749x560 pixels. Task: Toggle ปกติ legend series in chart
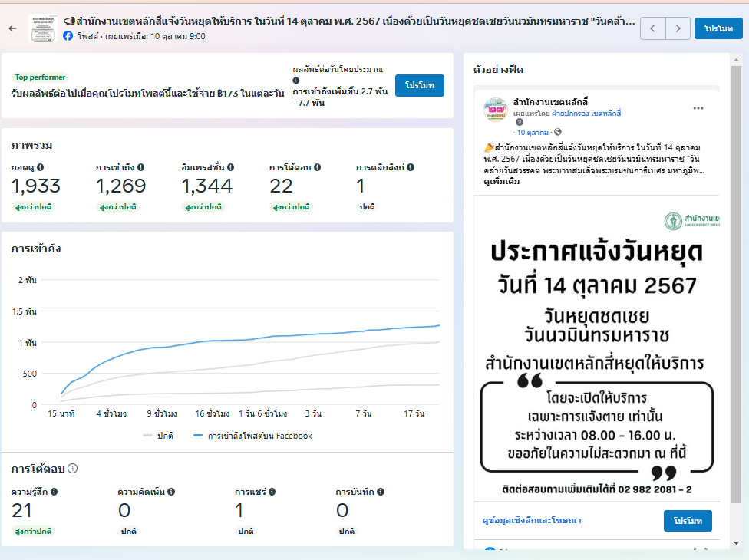pyautogui.click(x=158, y=436)
